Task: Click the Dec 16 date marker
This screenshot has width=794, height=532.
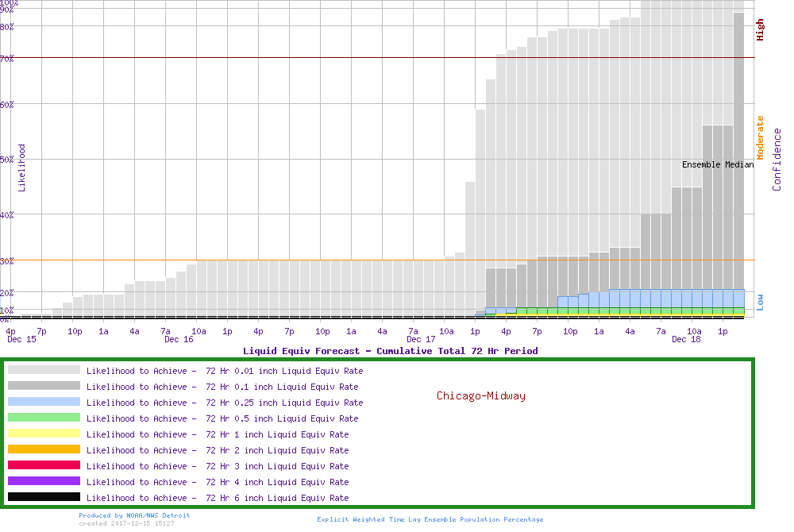Action: coord(179,340)
